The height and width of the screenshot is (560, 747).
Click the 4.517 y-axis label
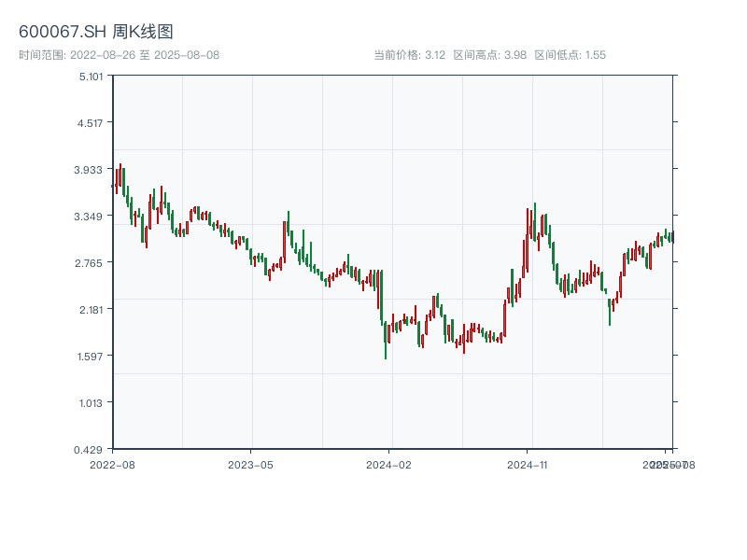tap(91, 122)
